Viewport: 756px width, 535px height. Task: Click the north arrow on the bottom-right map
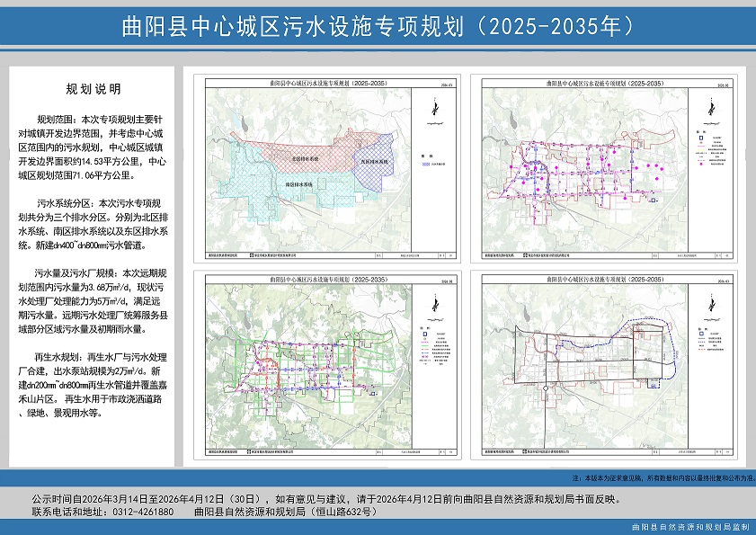711,310
